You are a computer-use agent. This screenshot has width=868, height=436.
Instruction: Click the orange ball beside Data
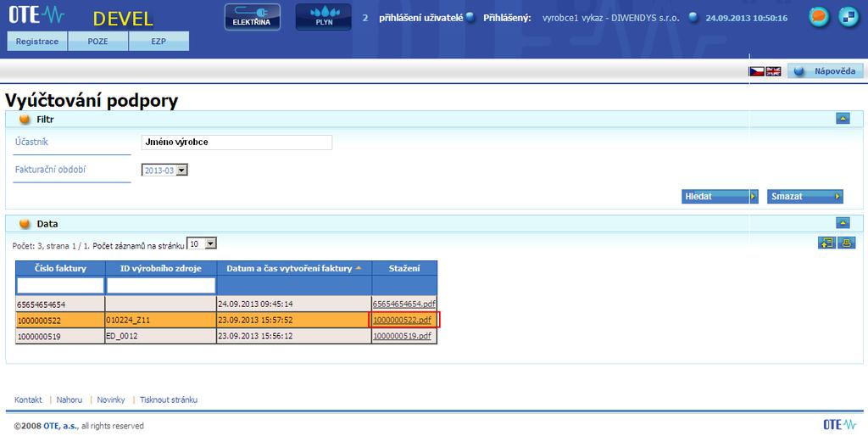25,224
